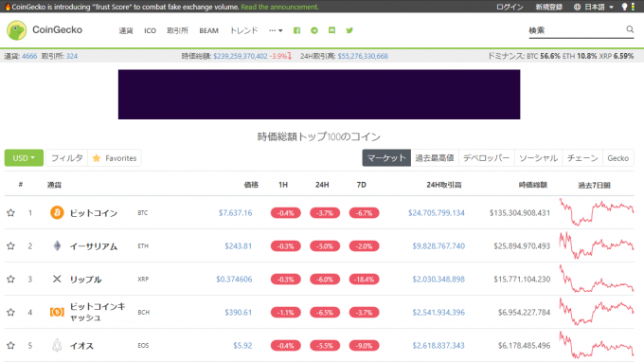Open the Facebook icon in navigation
Viewport: 644px width, 362px height.
[x=296, y=30]
